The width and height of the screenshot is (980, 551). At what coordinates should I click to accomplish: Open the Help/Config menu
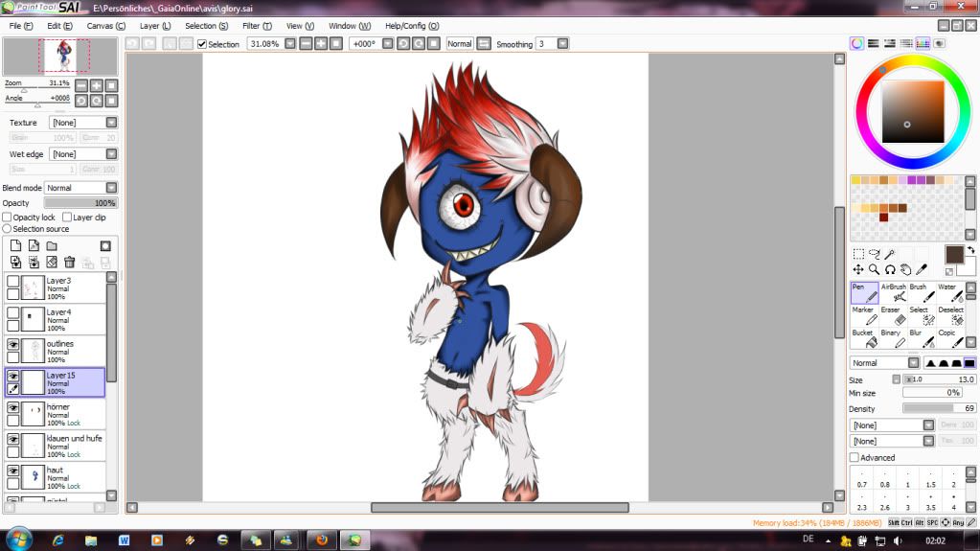point(412,26)
